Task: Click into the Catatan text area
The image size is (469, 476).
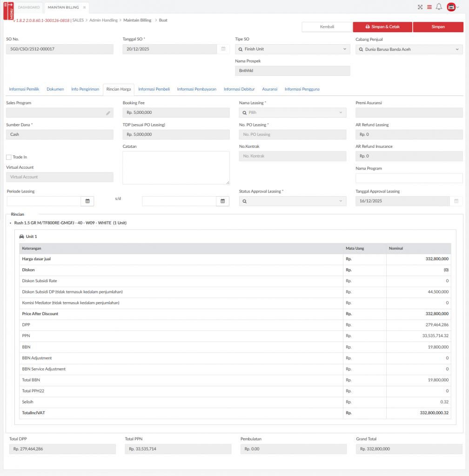Action: pos(176,168)
